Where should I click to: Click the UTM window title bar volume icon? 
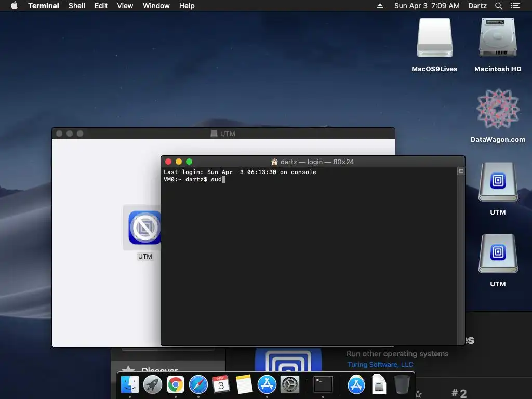click(214, 134)
